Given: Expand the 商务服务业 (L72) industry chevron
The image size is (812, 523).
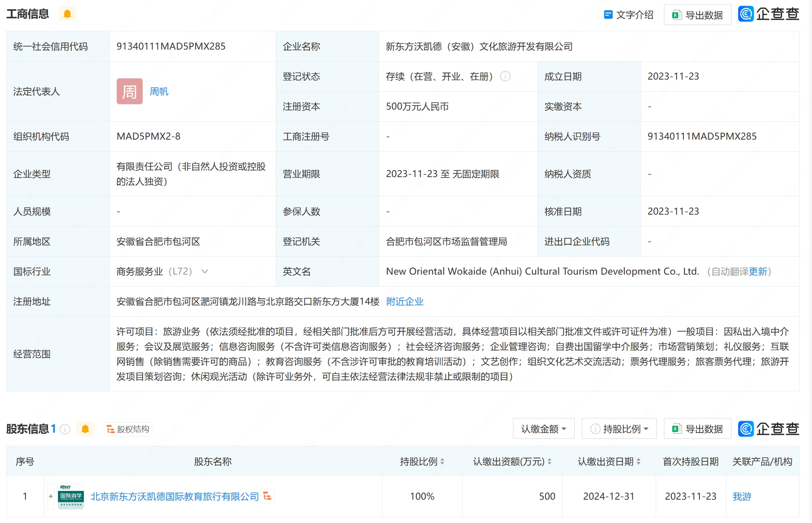Looking at the screenshot, I should (x=205, y=271).
